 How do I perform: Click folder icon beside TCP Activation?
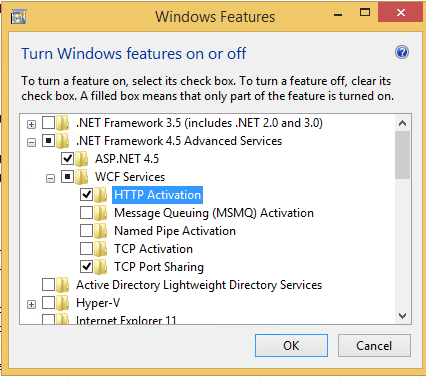(x=101, y=249)
